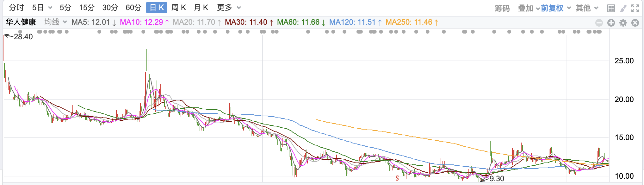Select the 日K daily candlestick tab
The image size is (644, 185).
157,8
